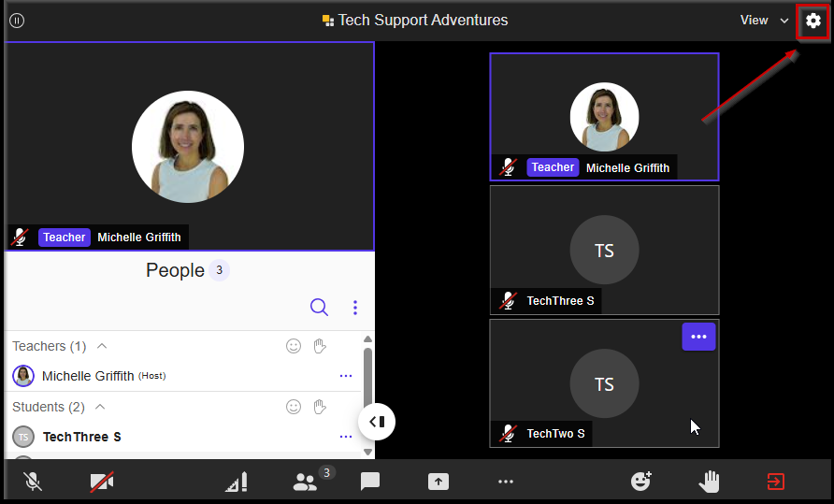This screenshot has height=504, width=834.
Task: Click muted mic icon on TechThree S tile
Action: pos(508,301)
